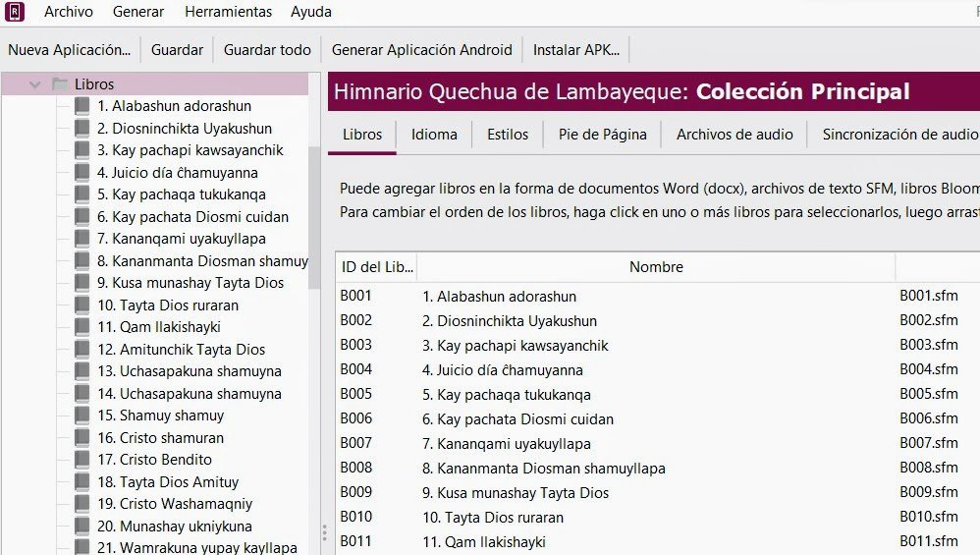Click book icon beside 2. Diosninchikta Uyakushun
This screenshot has width=980, height=555.
pyautogui.click(x=82, y=128)
